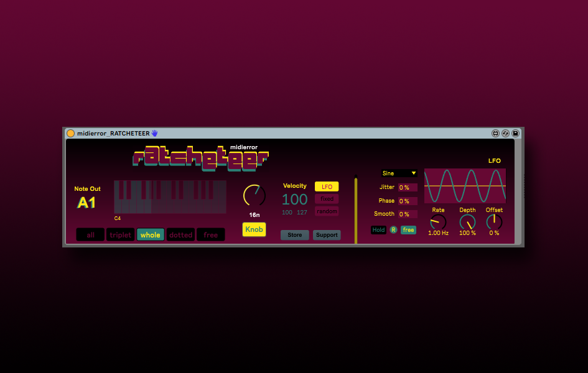Click the '16n' rate label
Image resolution: width=588 pixels, height=373 pixels.
tap(254, 215)
